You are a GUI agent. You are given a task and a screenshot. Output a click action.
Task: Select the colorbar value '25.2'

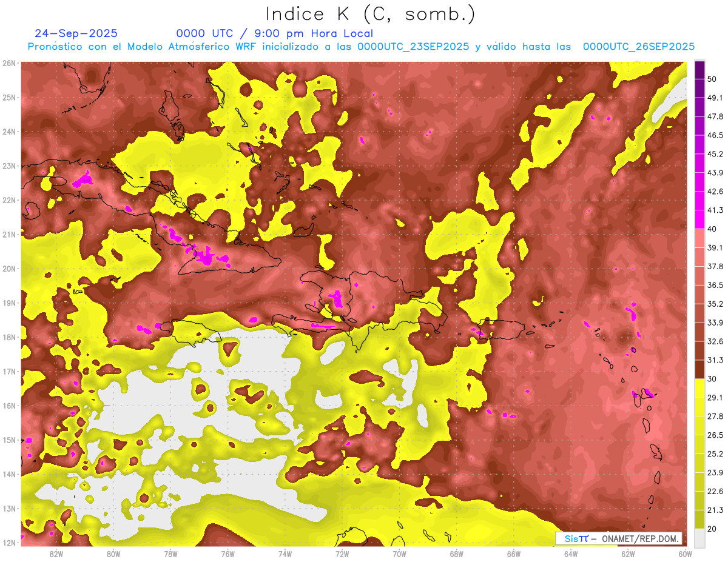(715, 454)
